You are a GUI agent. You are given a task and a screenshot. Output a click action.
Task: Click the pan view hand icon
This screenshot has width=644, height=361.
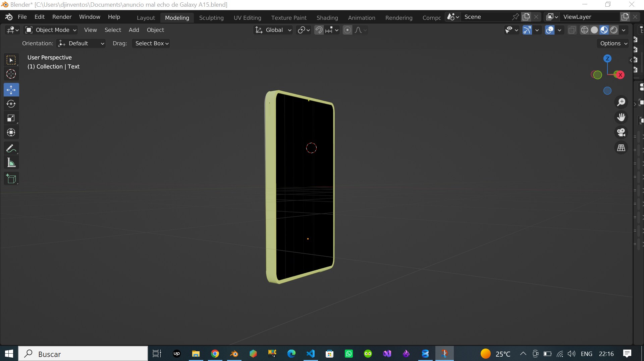621,117
